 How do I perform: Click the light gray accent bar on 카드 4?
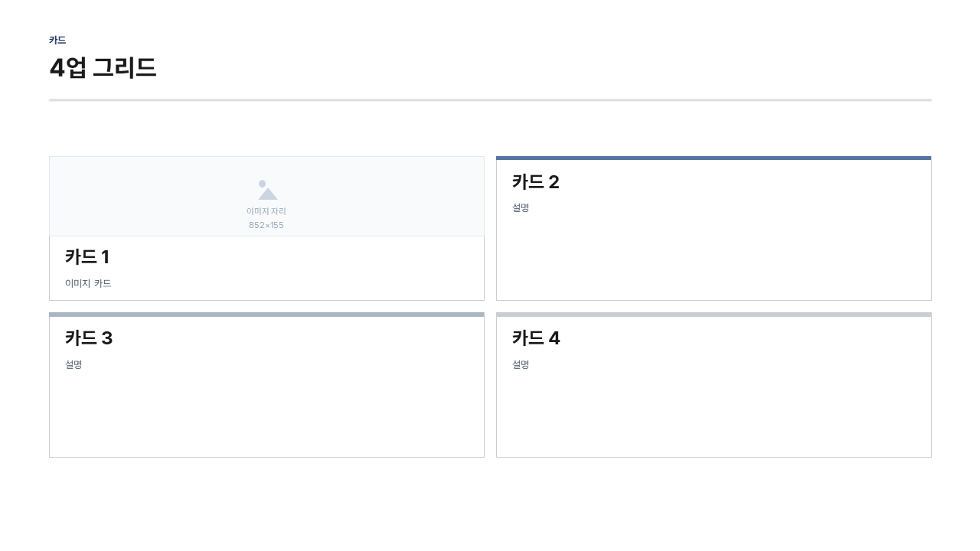pos(714,315)
